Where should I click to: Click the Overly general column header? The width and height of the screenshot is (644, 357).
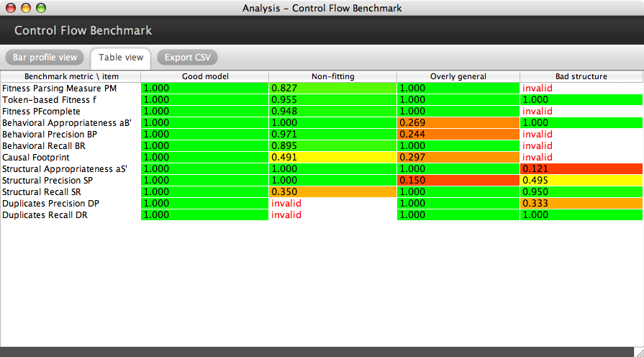(x=458, y=76)
